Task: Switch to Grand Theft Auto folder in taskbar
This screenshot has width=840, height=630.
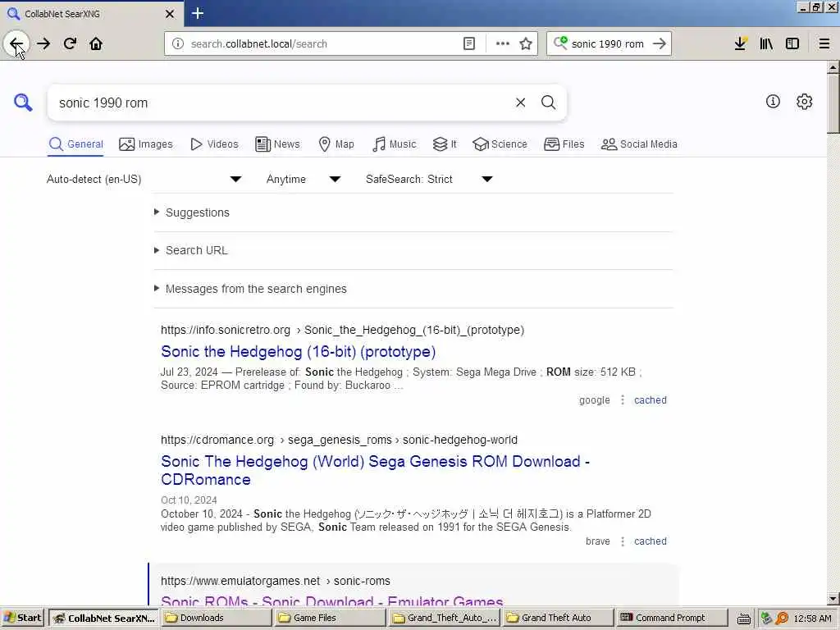Action: tap(557, 618)
